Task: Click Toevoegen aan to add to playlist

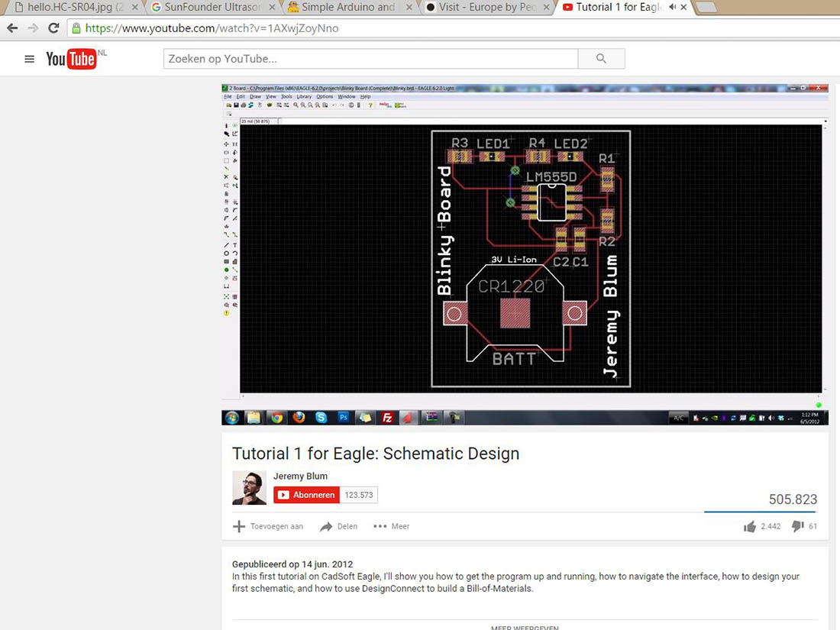Action: coord(268,527)
